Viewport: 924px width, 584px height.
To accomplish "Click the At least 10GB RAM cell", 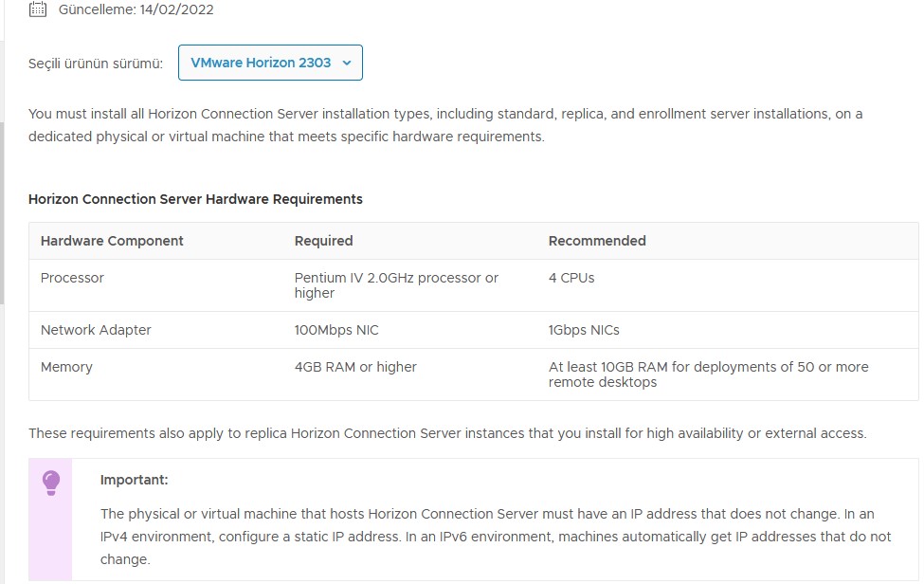I will point(708,374).
